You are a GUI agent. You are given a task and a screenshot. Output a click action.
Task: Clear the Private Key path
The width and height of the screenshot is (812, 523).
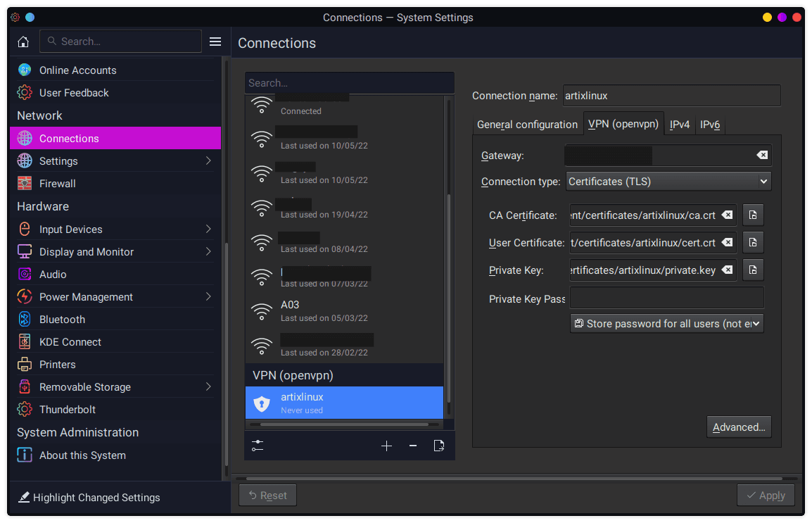(727, 270)
